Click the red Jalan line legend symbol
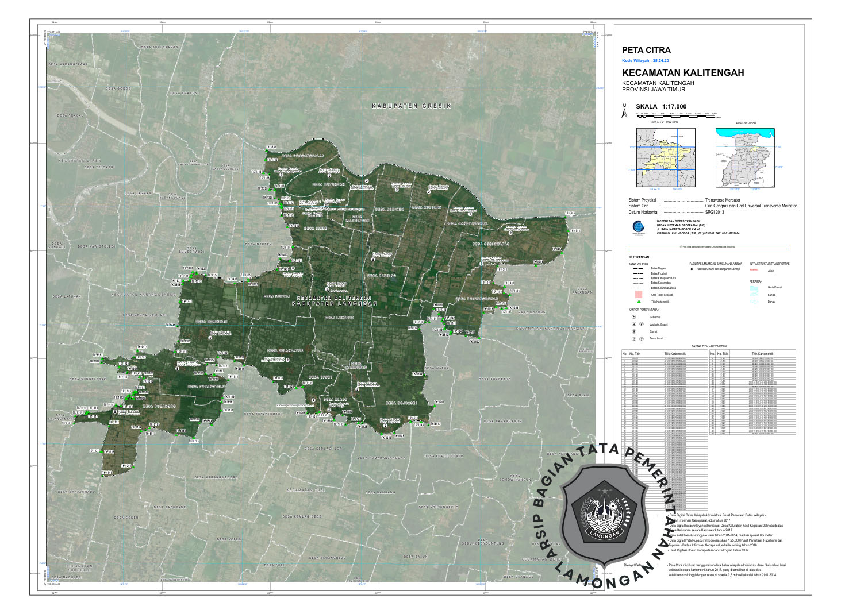 coord(754,270)
